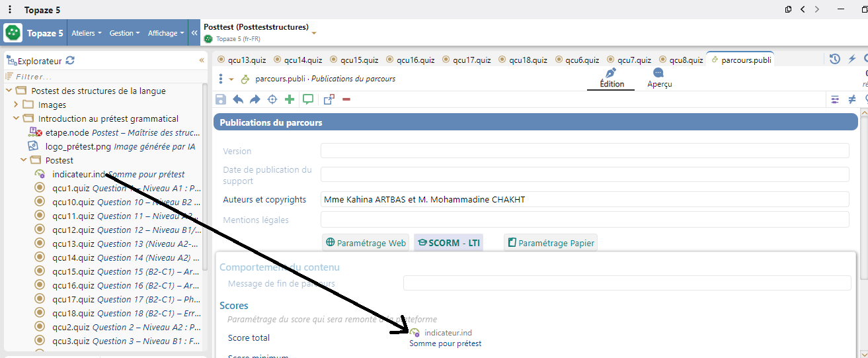Refresh the Explorateur panel
868x358 pixels.
pyautogui.click(x=70, y=60)
